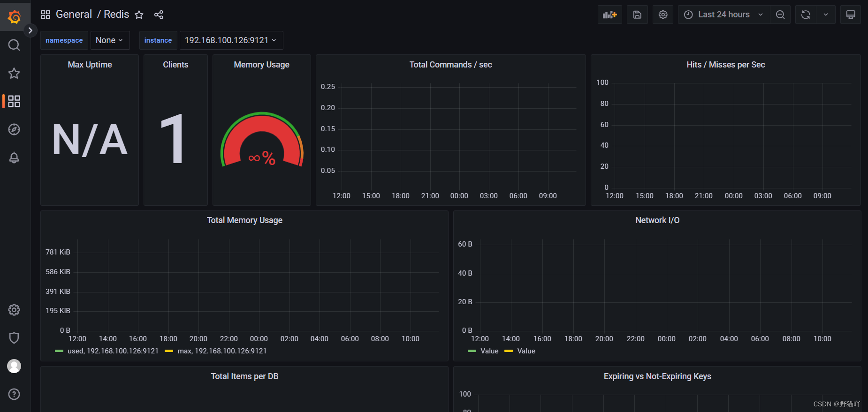Screen dimensions: 868x412
Task: Star the Redis dashboard
Action: [x=139, y=15]
